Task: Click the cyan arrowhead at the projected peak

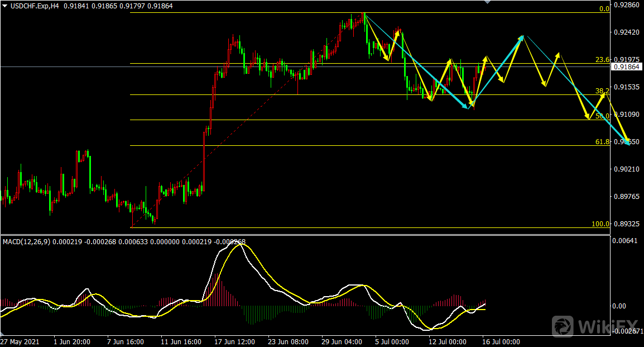Action: (521, 37)
